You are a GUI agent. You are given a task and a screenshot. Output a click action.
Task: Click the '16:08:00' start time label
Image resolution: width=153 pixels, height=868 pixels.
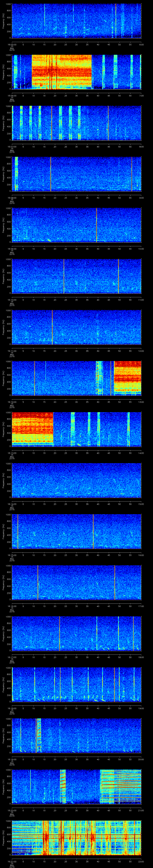pos(12,197)
